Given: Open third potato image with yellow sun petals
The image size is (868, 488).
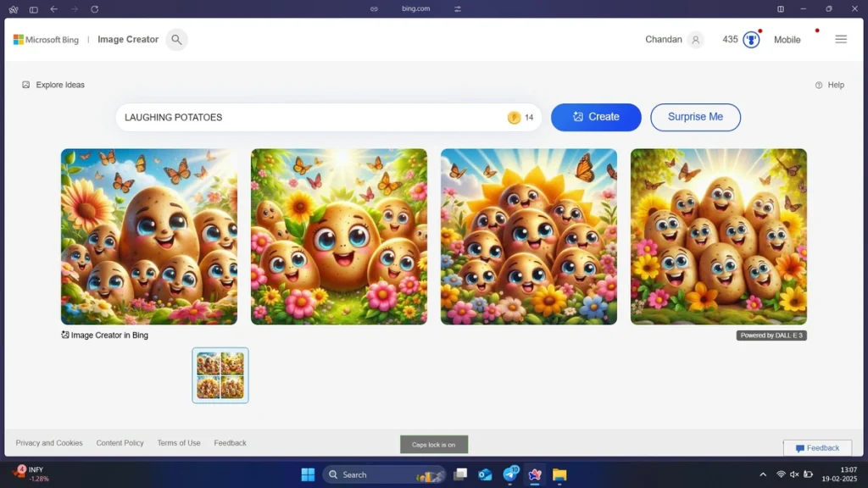Looking at the screenshot, I should tap(529, 236).
